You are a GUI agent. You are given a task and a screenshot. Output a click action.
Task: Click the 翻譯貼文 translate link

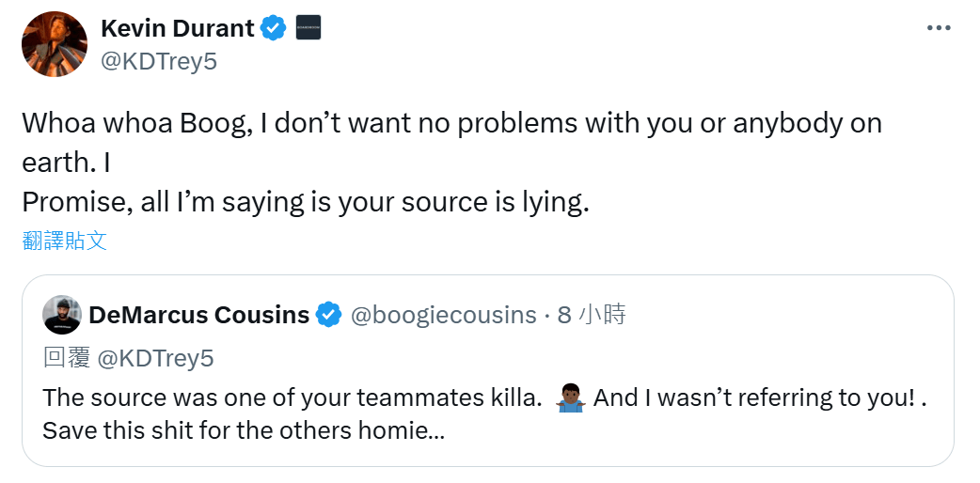pos(65,241)
